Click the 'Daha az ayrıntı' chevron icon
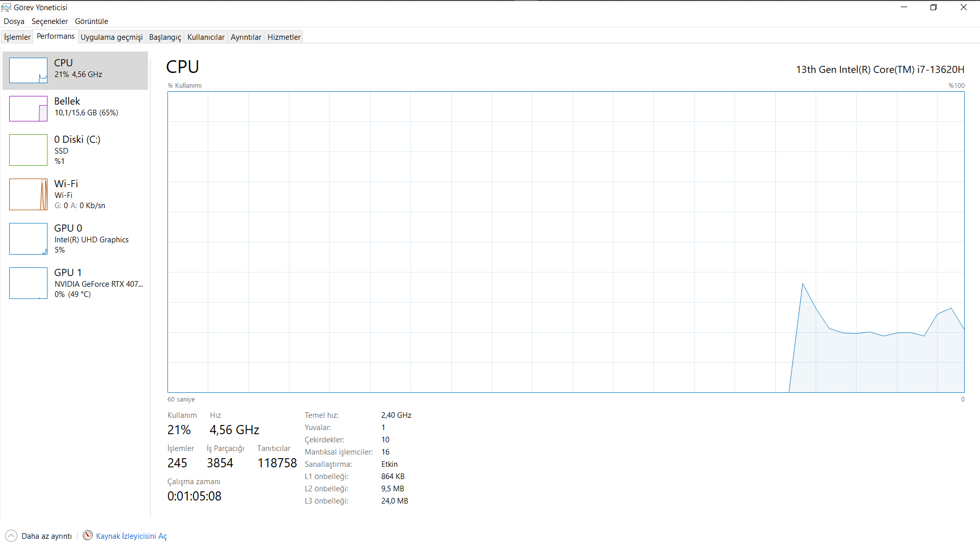This screenshot has width=980, height=551. 11,536
